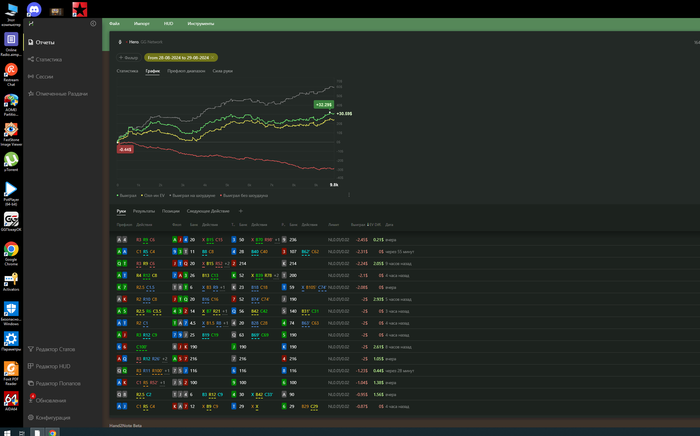Open the Stats Editor (Редактор Статов)
700x436 pixels.
click(55, 349)
